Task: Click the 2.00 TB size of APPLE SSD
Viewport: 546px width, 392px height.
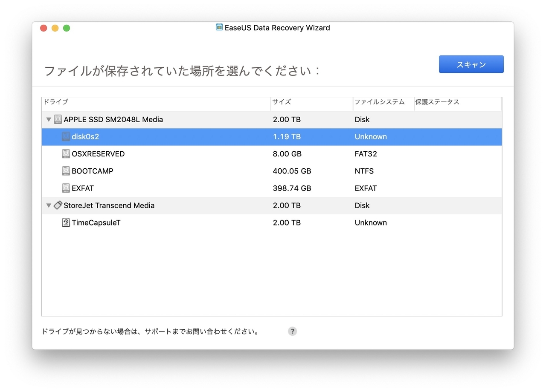Action: [287, 120]
